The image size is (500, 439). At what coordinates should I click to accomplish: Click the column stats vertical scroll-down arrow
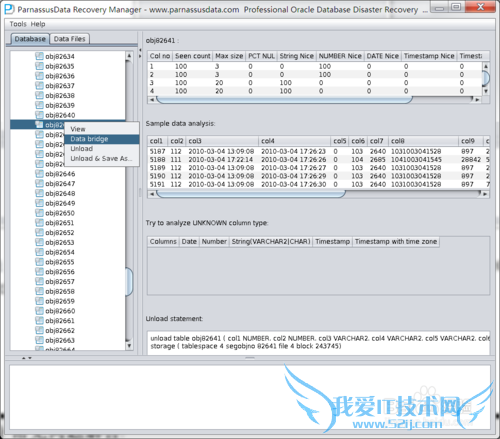click(486, 91)
